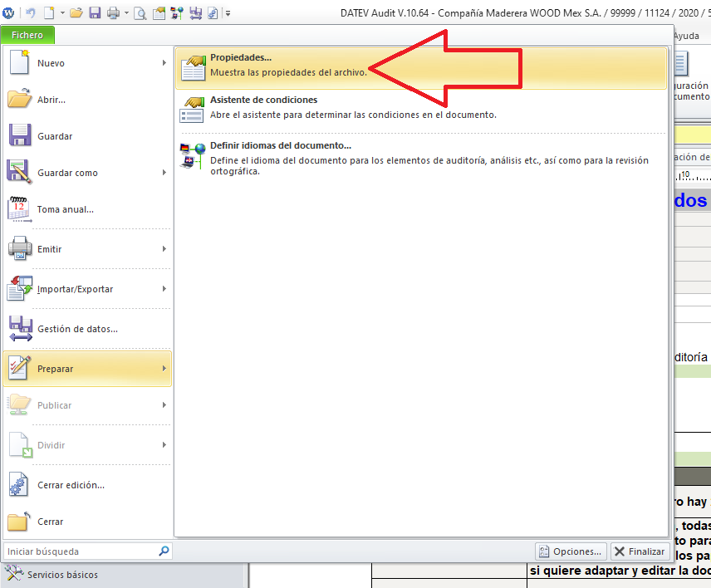This screenshot has height=588, width=711.
Task: Click the Emitir printer icon
Action: pos(20,248)
